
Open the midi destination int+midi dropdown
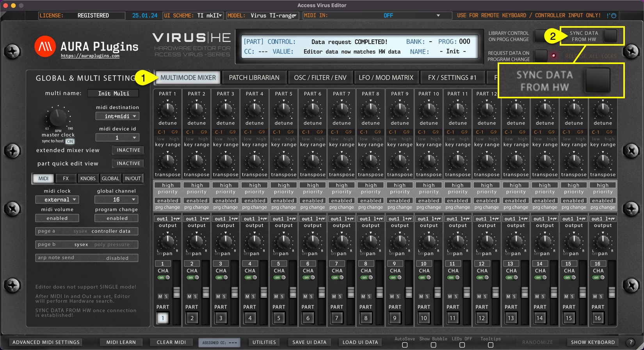(x=117, y=116)
